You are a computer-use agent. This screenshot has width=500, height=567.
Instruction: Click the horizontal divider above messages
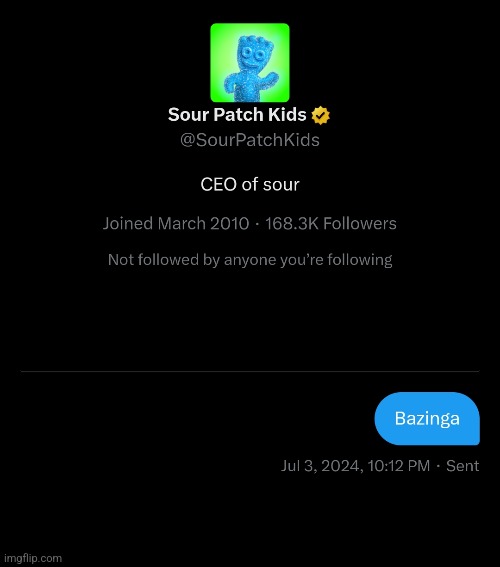(250, 371)
